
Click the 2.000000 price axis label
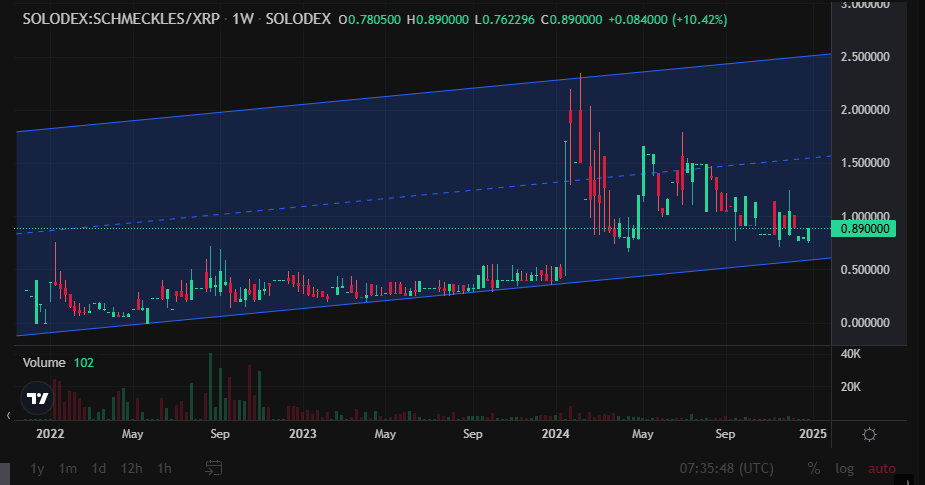click(865, 110)
